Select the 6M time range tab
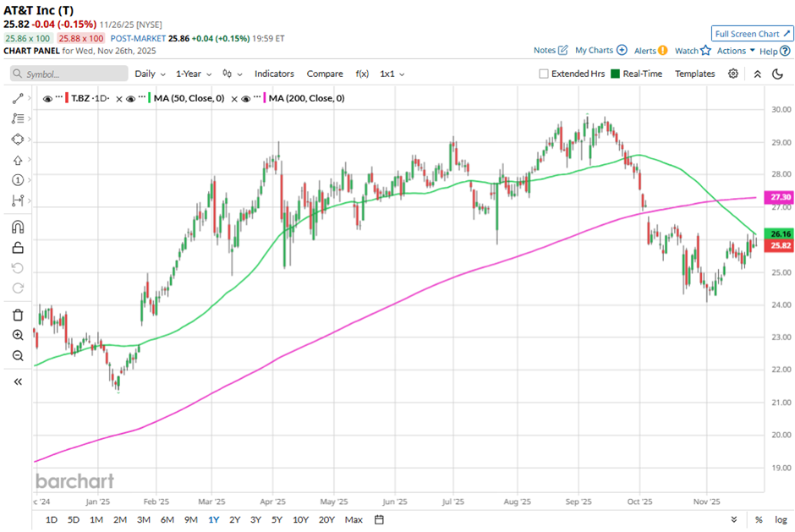Screen dimensions: 795x532 coord(167,519)
